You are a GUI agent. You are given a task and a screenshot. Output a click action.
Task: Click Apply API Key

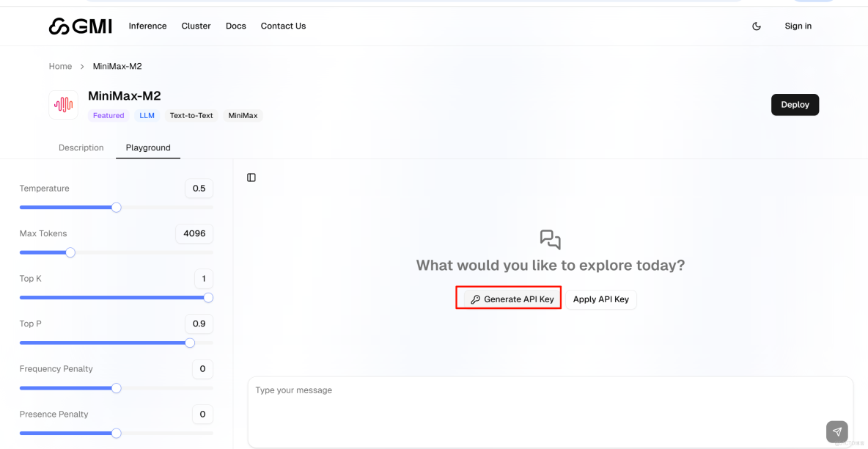pyautogui.click(x=600, y=299)
